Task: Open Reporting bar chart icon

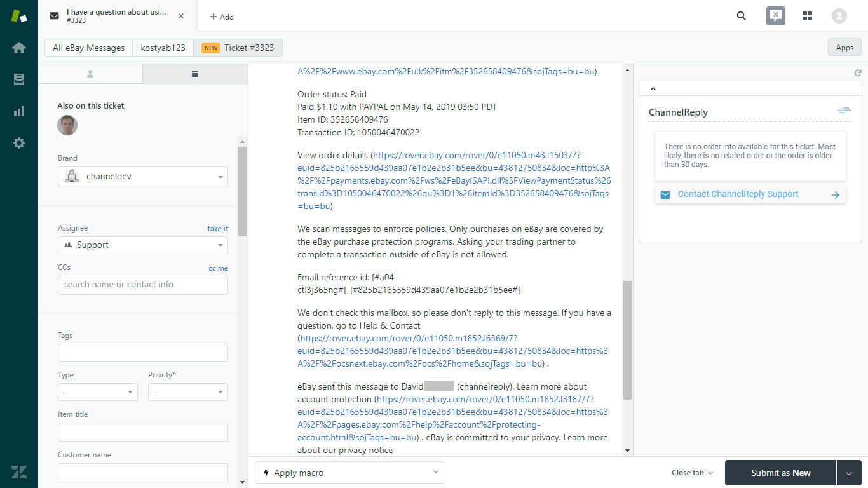Action: tap(19, 111)
